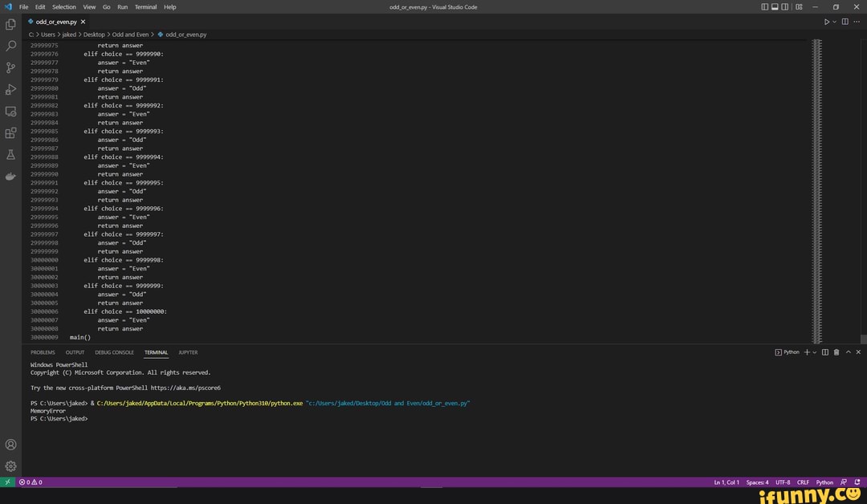The width and height of the screenshot is (867, 504).
Task: Switch to the DEBUG CONSOLE tab
Action: [x=114, y=352]
